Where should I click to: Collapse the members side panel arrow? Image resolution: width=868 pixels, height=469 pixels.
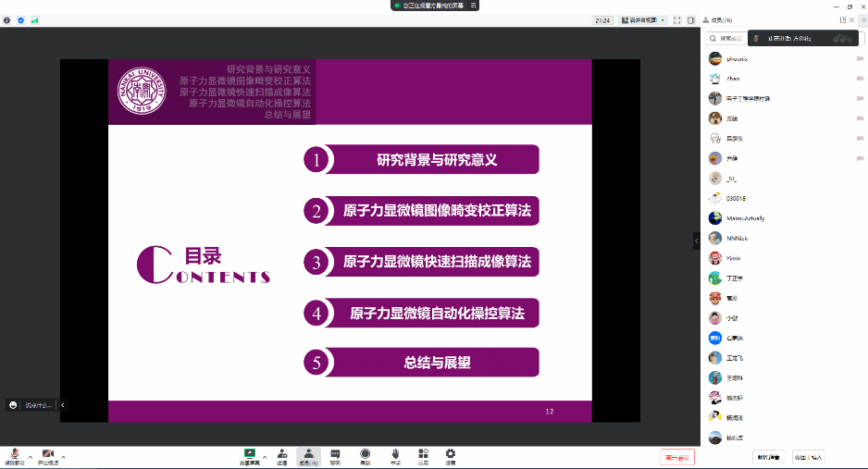pos(697,241)
